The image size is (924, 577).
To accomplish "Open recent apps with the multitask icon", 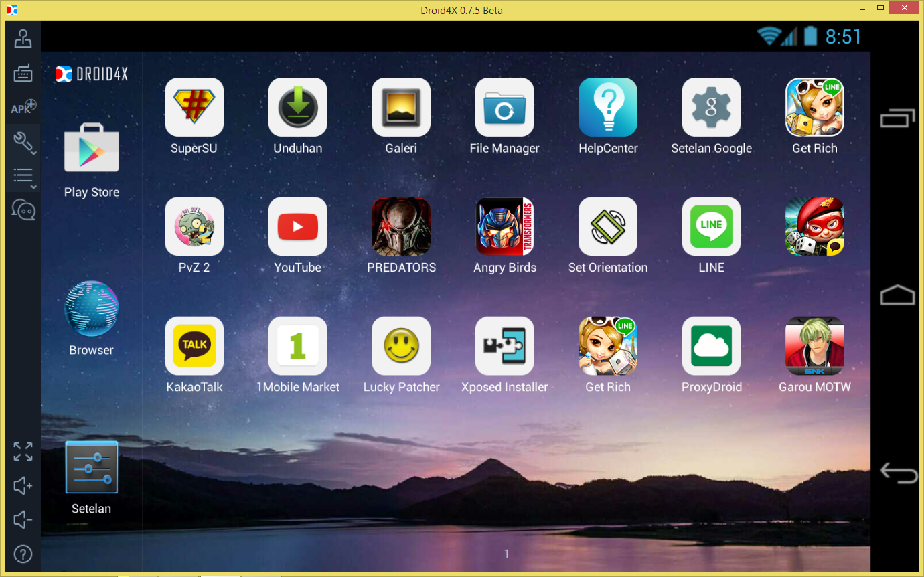I will pyautogui.click(x=897, y=117).
